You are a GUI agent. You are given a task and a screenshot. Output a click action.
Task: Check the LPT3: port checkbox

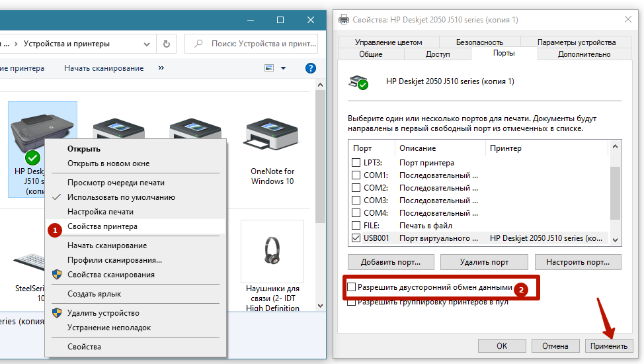pyautogui.click(x=356, y=162)
